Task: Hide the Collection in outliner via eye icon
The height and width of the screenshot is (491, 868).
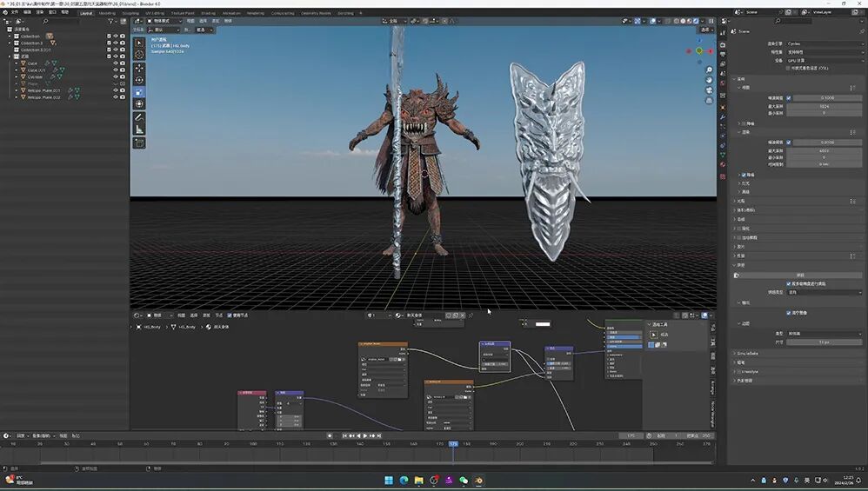Action: 115,36
